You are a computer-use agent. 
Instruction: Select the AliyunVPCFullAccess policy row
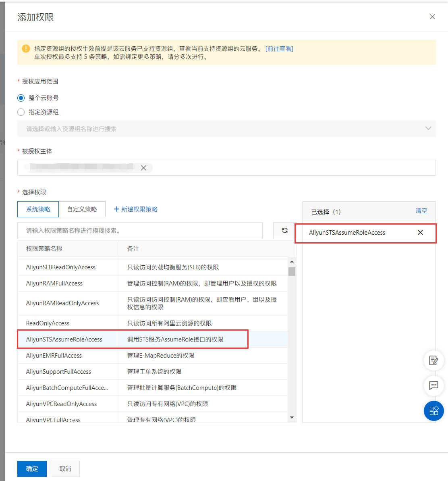pyautogui.click(x=153, y=418)
